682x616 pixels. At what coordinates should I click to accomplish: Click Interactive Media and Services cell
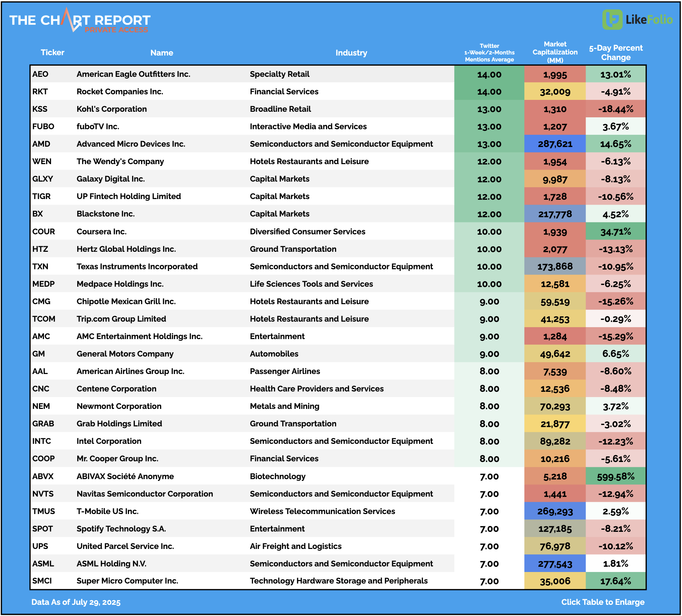(x=308, y=126)
